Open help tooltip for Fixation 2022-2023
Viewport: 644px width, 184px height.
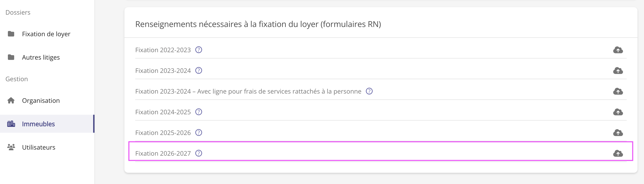point(198,50)
